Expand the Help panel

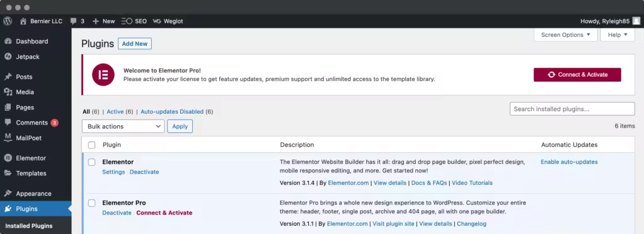point(618,35)
